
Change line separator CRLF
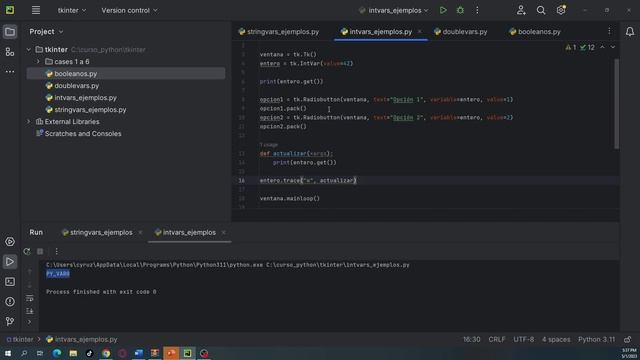[497, 339]
